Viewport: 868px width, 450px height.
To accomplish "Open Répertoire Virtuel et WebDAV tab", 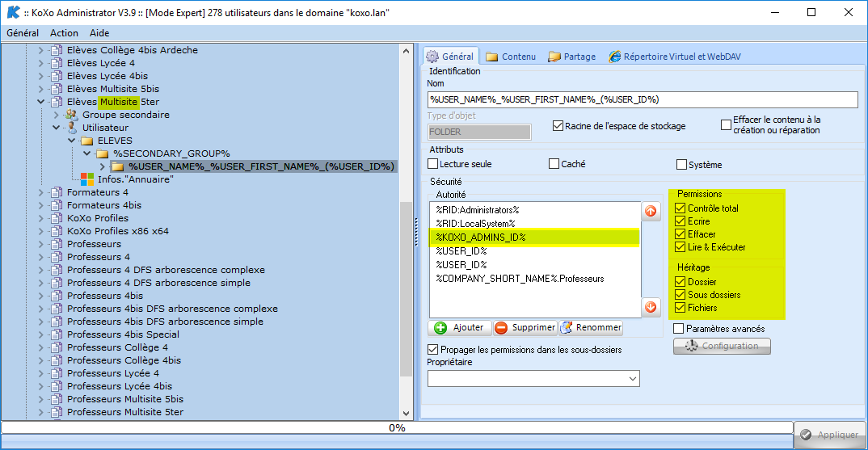I will coord(675,57).
